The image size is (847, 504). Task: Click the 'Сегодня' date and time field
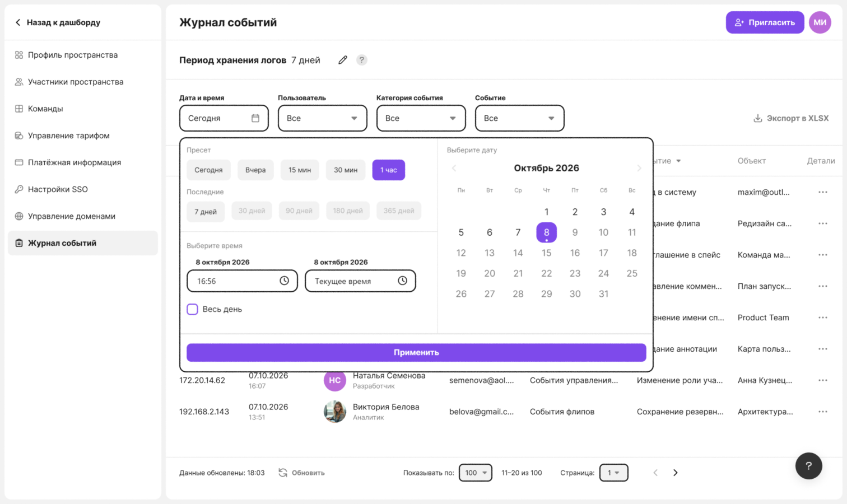224,118
